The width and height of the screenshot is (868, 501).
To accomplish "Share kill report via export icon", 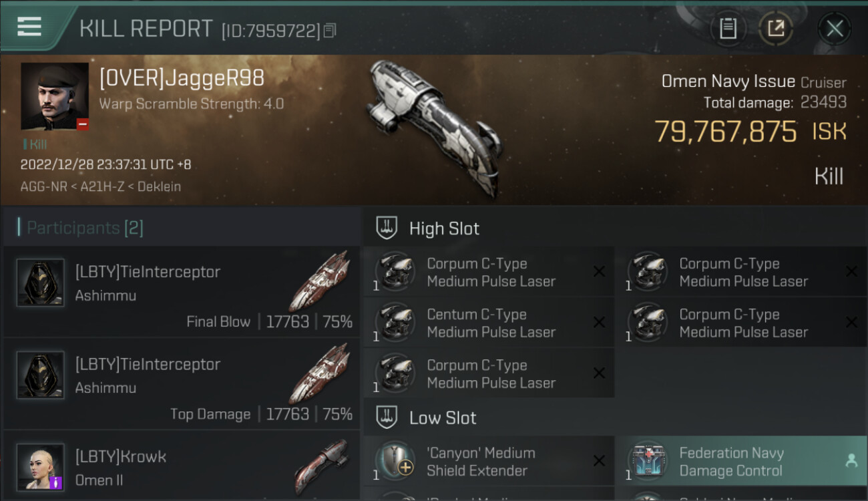I will click(x=776, y=29).
